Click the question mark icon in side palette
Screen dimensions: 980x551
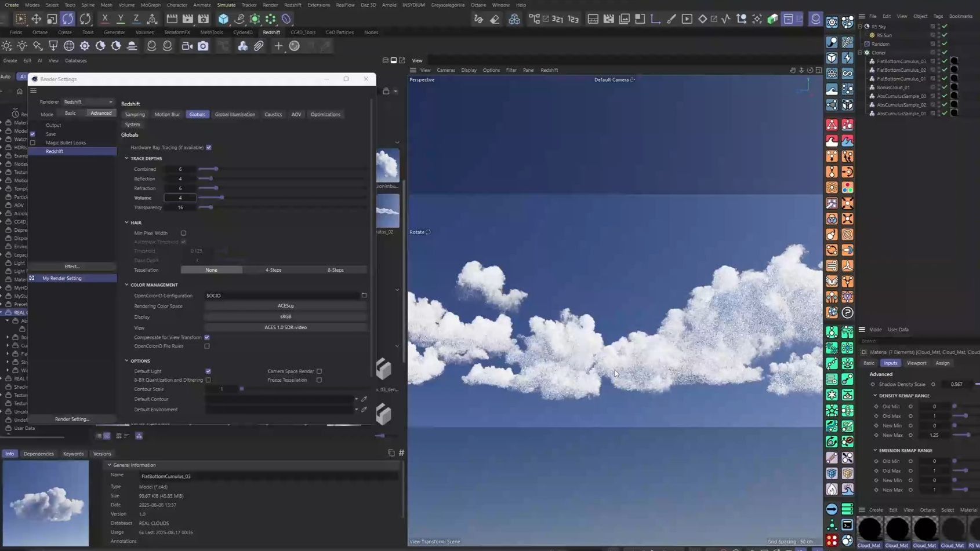(848, 313)
